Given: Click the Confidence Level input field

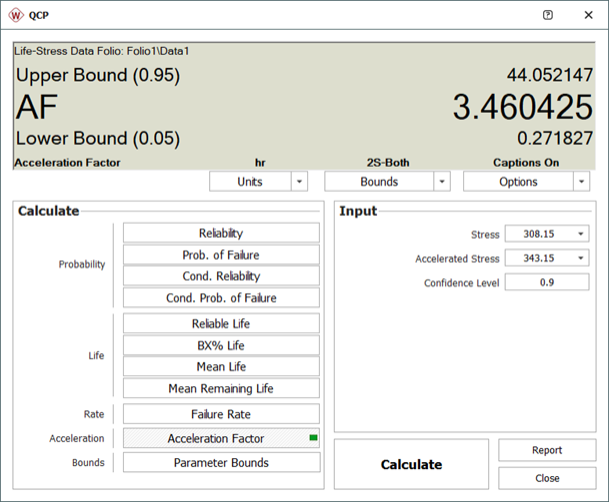Looking at the screenshot, I should 546,282.
